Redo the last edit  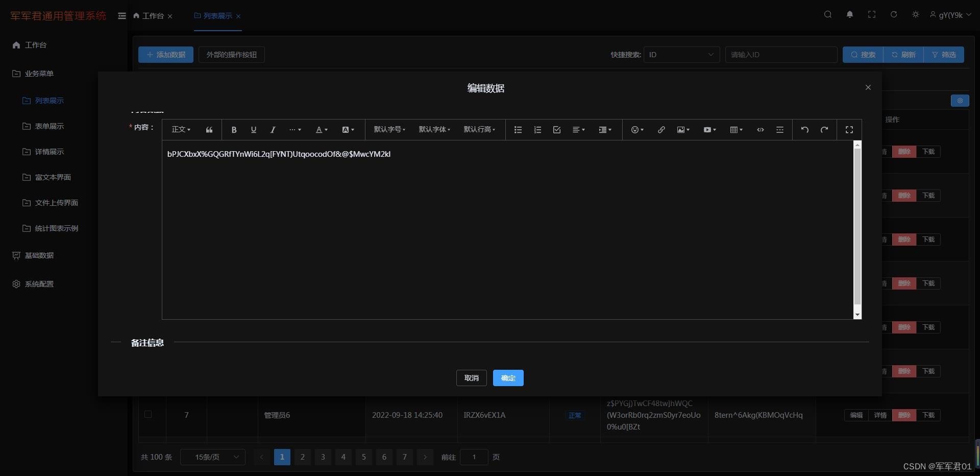pos(824,130)
